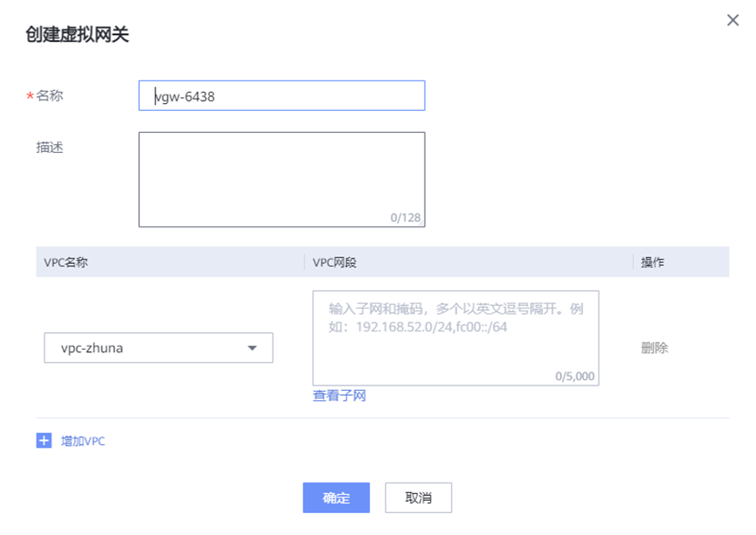Click the 0/5,000 character counter
Screen dimensions: 756x535
point(575,377)
